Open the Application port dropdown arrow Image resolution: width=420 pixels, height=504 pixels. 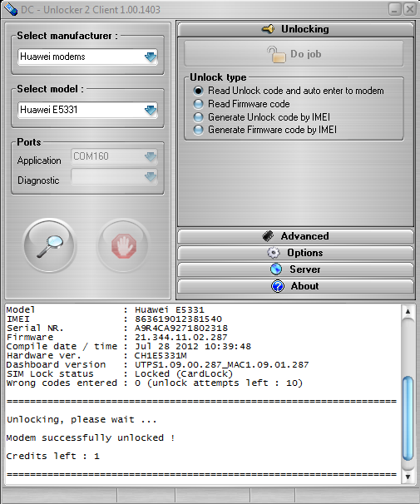[150, 156]
